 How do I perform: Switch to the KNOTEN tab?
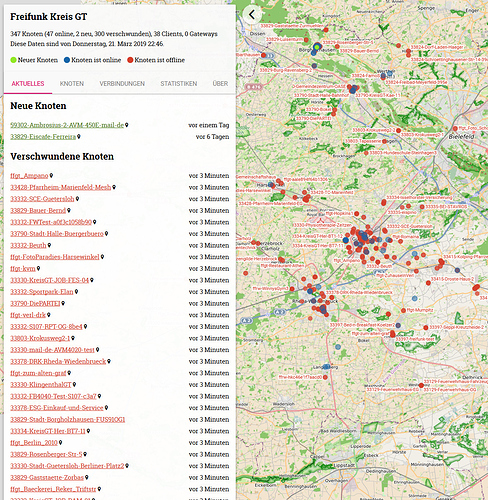(72, 84)
